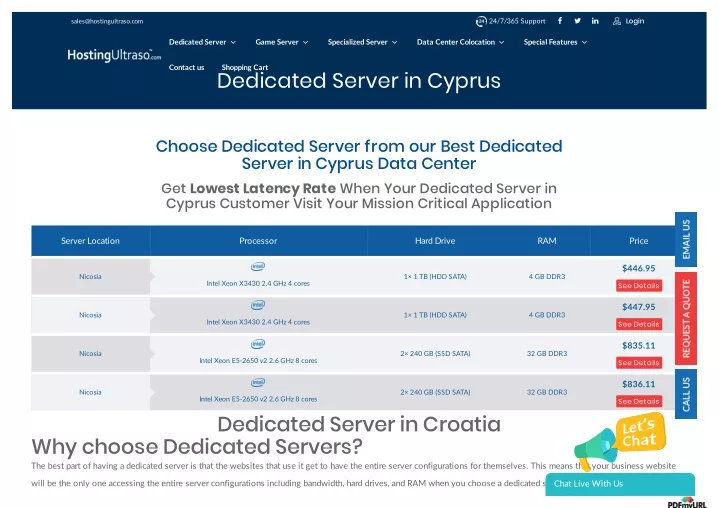See Details for the $447.95 server
719x508 pixels.
pos(638,324)
